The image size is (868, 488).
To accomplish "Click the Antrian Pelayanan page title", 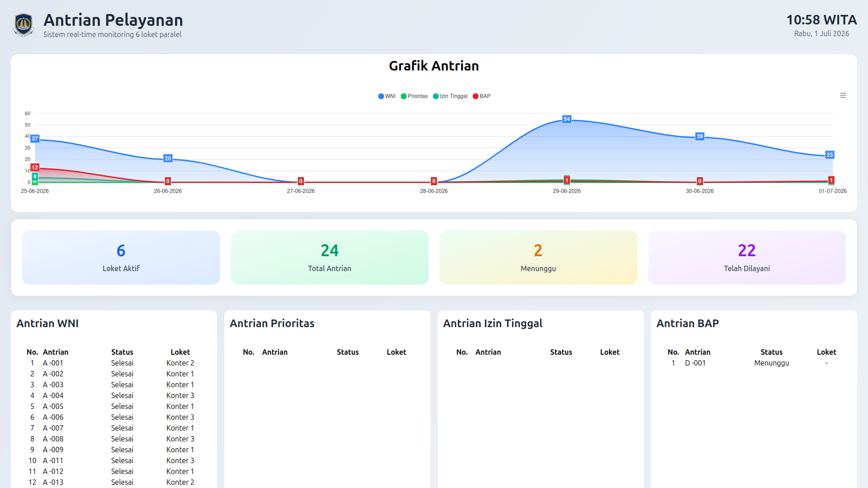I will [113, 20].
